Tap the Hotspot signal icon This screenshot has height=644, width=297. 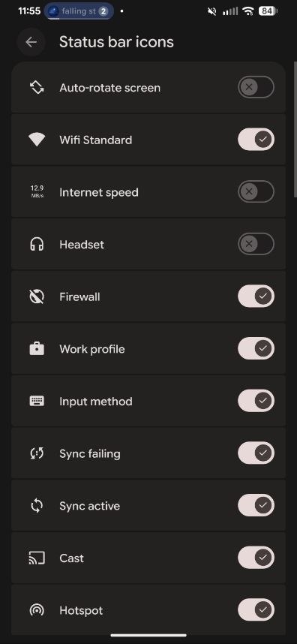click(x=37, y=610)
